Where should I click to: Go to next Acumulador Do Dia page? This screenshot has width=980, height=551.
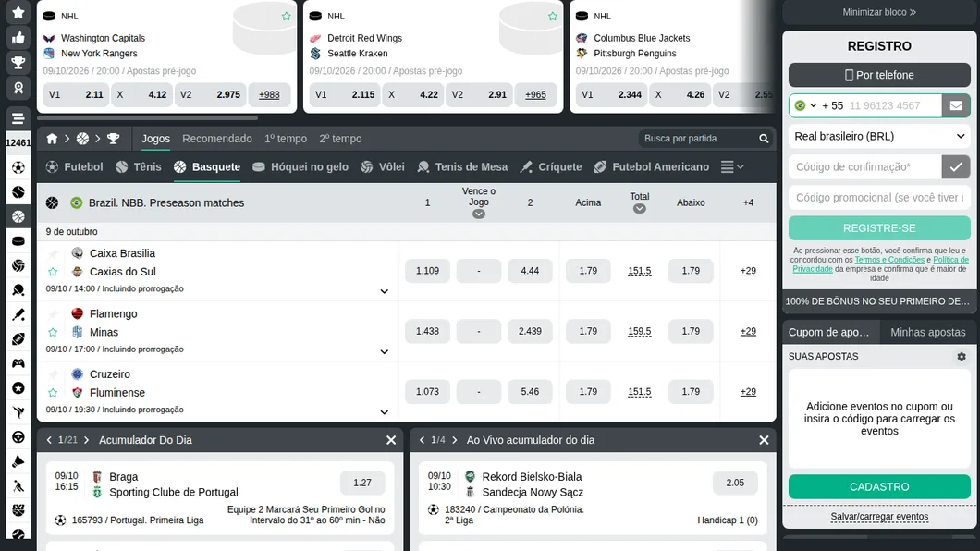click(x=86, y=440)
